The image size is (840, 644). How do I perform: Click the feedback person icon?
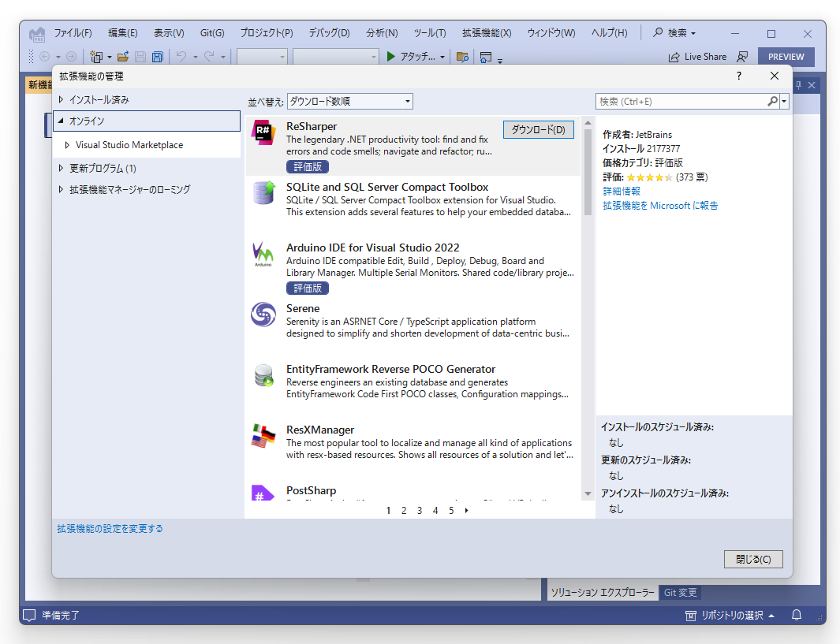click(x=742, y=57)
